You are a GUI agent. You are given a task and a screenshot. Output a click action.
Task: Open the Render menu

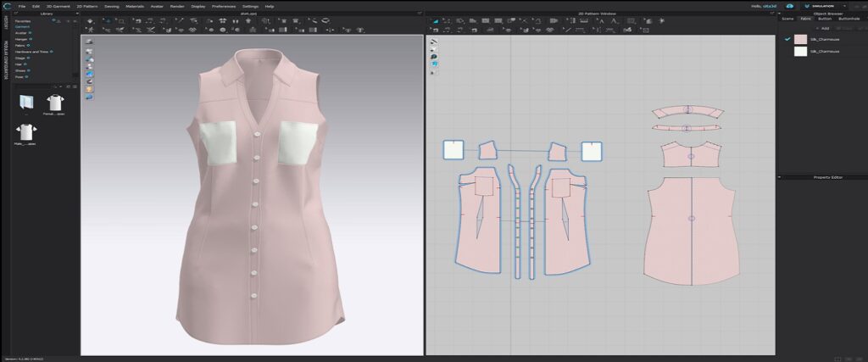(177, 6)
